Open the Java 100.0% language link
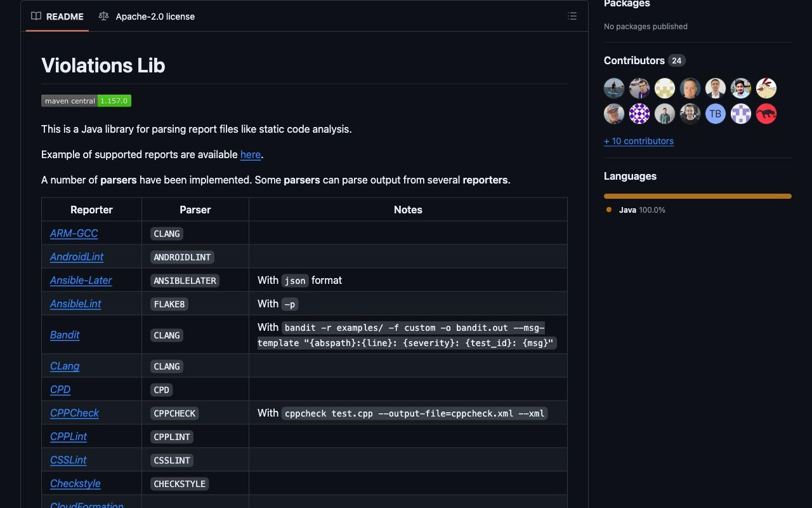Screen dimensions: 812x508 [642, 210]
